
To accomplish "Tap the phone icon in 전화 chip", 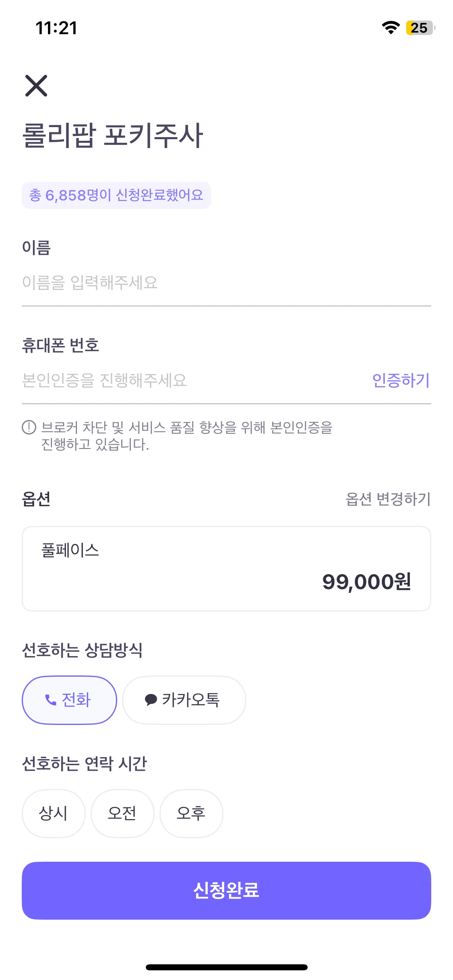I will click(x=51, y=700).
